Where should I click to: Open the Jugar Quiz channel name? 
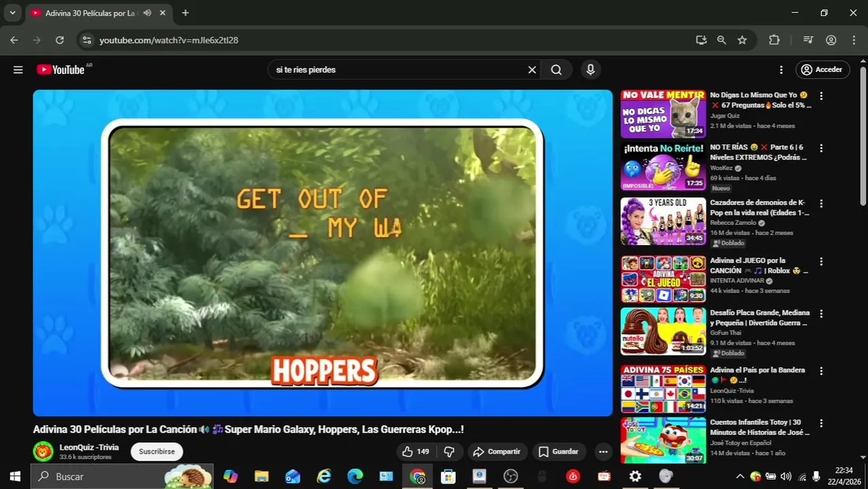[725, 116]
